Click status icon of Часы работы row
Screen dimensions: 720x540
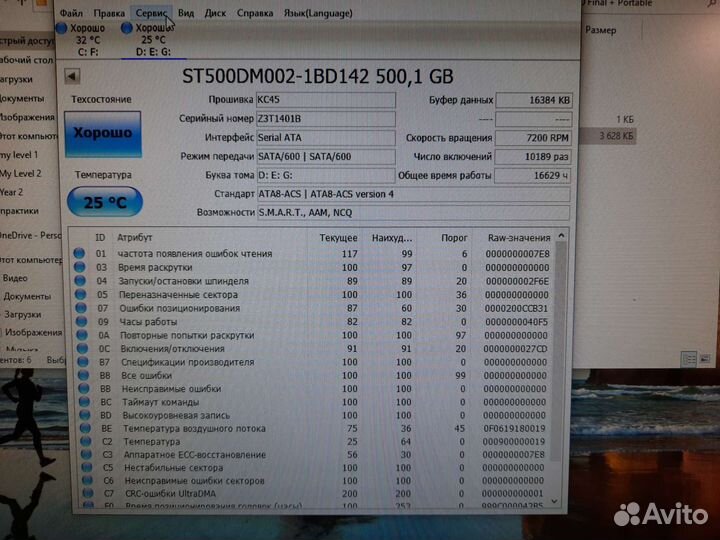81,321
